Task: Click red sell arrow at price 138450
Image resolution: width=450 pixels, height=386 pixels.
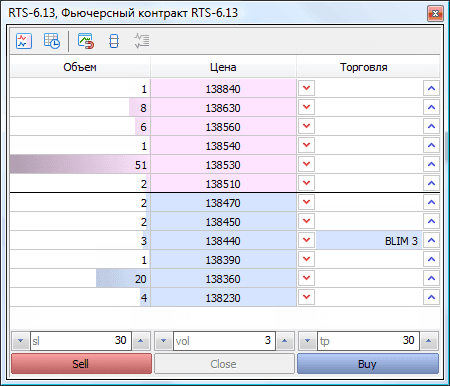Action: pyautogui.click(x=306, y=221)
